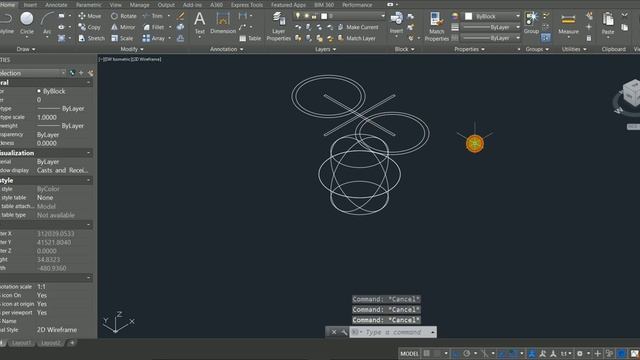Select the Trim tool

point(153,16)
